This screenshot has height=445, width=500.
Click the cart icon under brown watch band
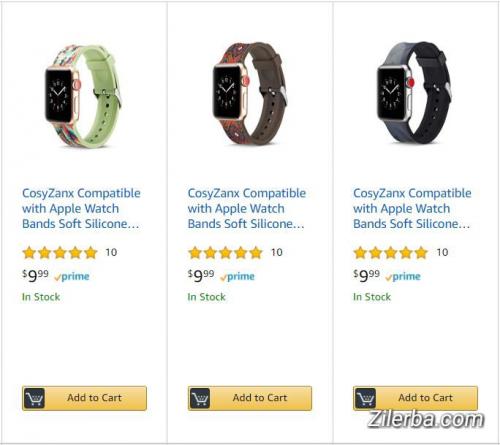(x=200, y=398)
